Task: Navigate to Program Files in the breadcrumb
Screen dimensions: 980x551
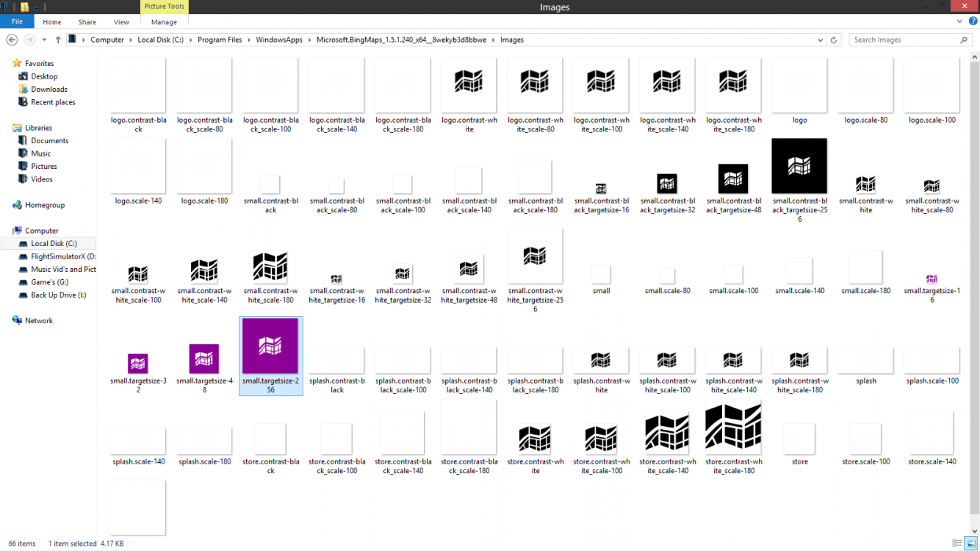Action: (x=220, y=40)
